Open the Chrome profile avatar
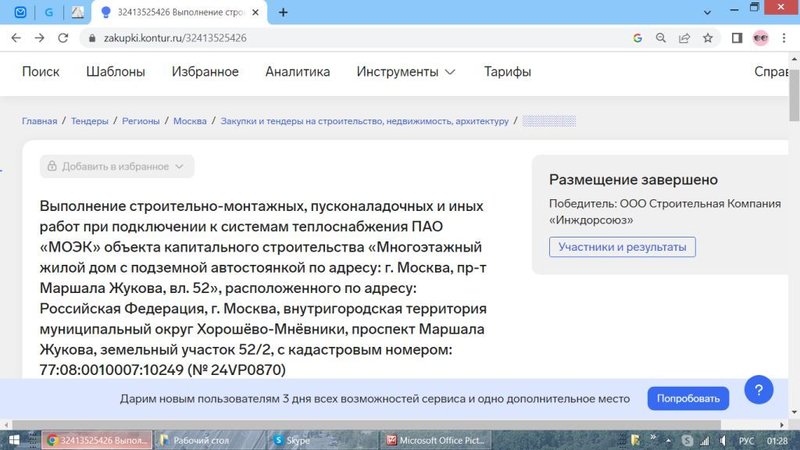Image resolution: width=800 pixels, height=450 pixels. [761, 38]
